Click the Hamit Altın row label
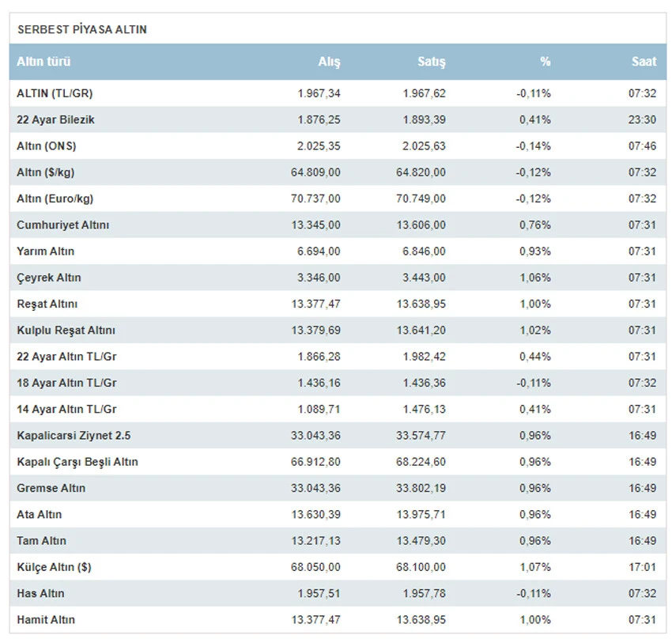The height and width of the screenshot is (639, 672). [46, 620]
